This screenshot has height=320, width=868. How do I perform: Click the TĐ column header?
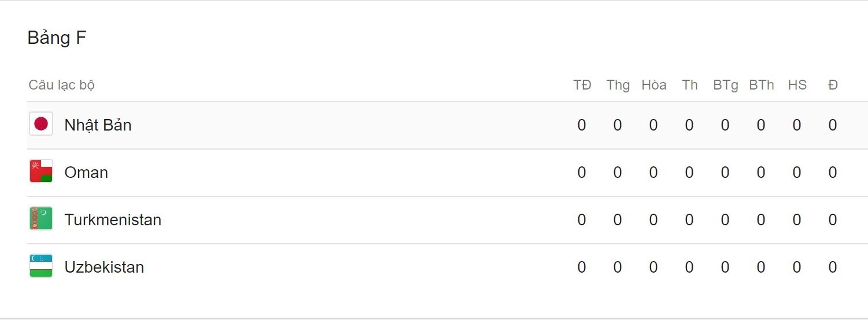click(x=582, y=85)
